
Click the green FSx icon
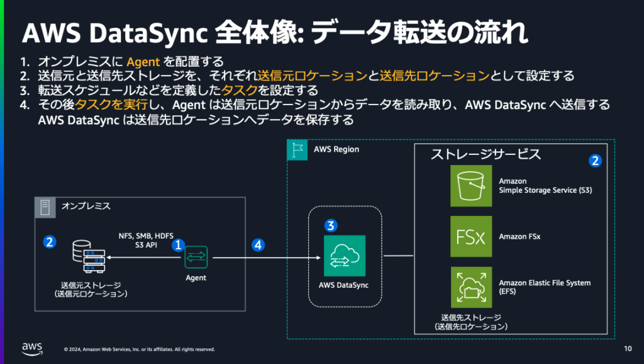click(471, 237)
